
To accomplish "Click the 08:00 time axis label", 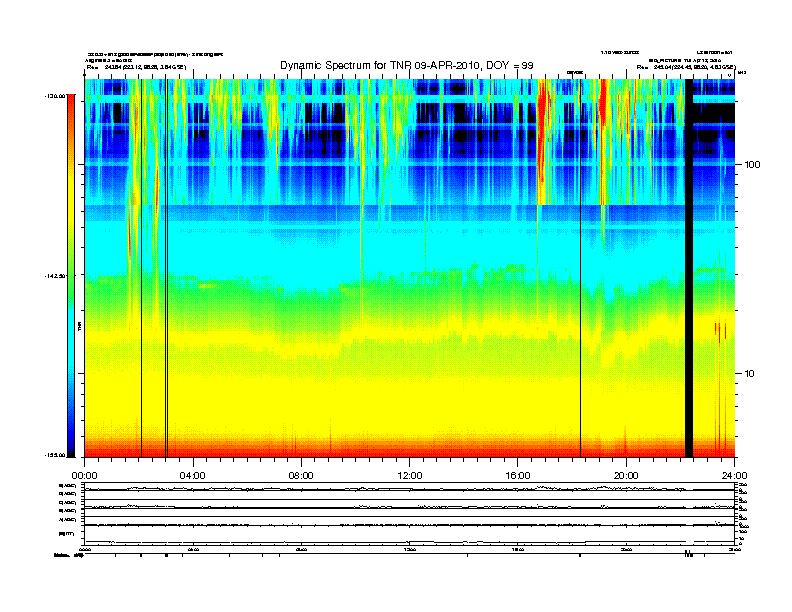I will pyautogui.click(x=301, y=476).
